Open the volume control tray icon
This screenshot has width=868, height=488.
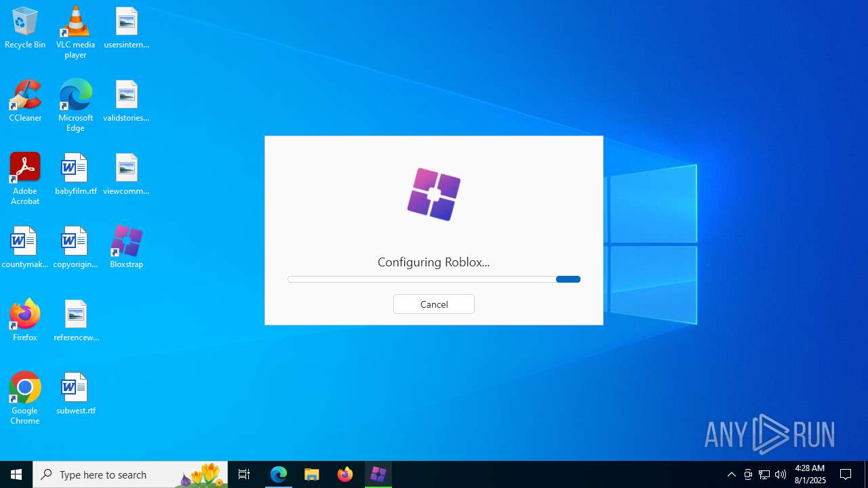point(781,474)
